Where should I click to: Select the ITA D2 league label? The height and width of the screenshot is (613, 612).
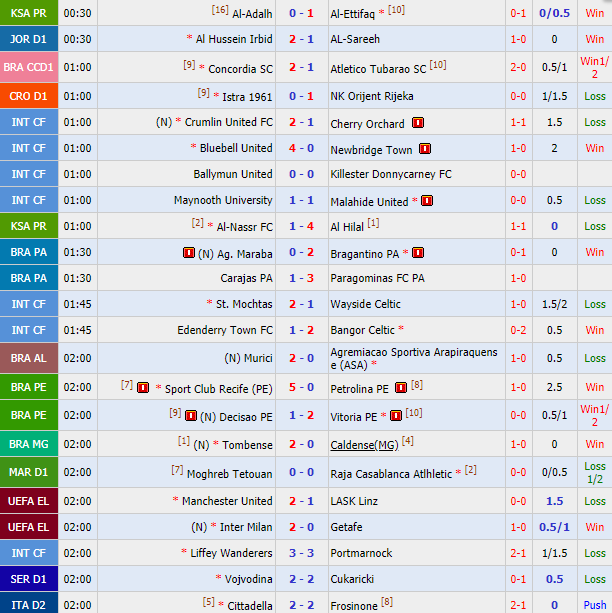coord(29,604)
